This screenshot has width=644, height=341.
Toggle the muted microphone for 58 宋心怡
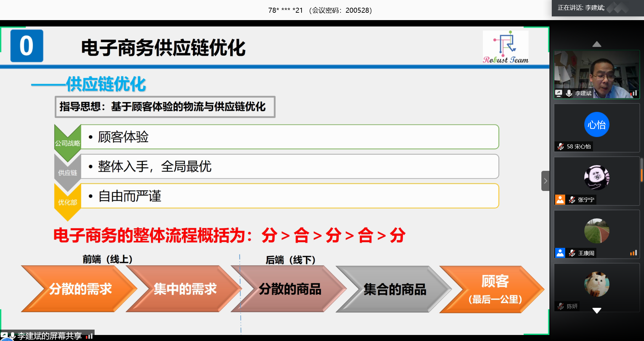(560, 146)
